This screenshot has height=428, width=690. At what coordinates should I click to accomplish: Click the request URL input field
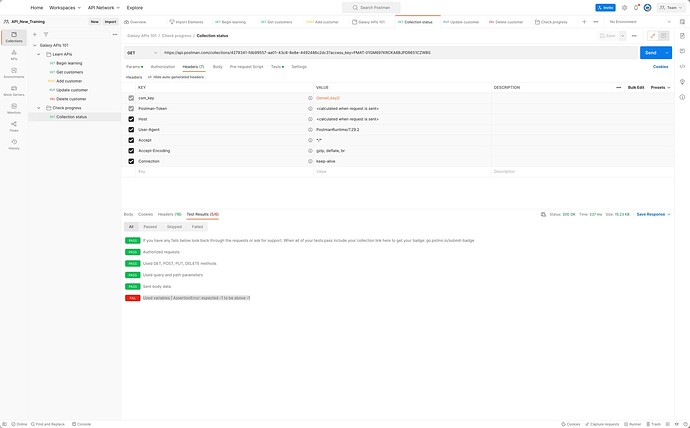click(399, 53)
